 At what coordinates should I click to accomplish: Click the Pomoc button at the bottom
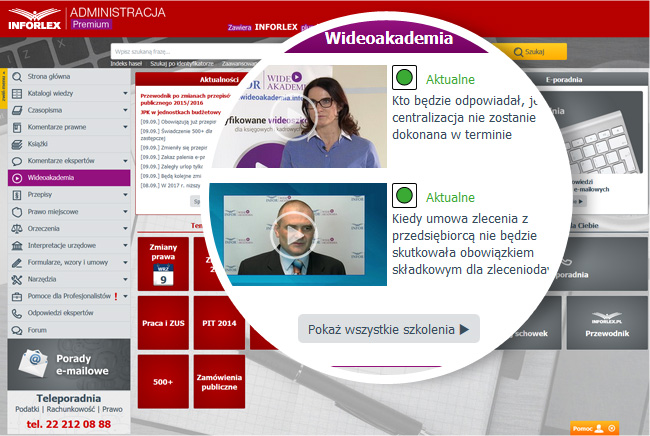pos(594,429)
